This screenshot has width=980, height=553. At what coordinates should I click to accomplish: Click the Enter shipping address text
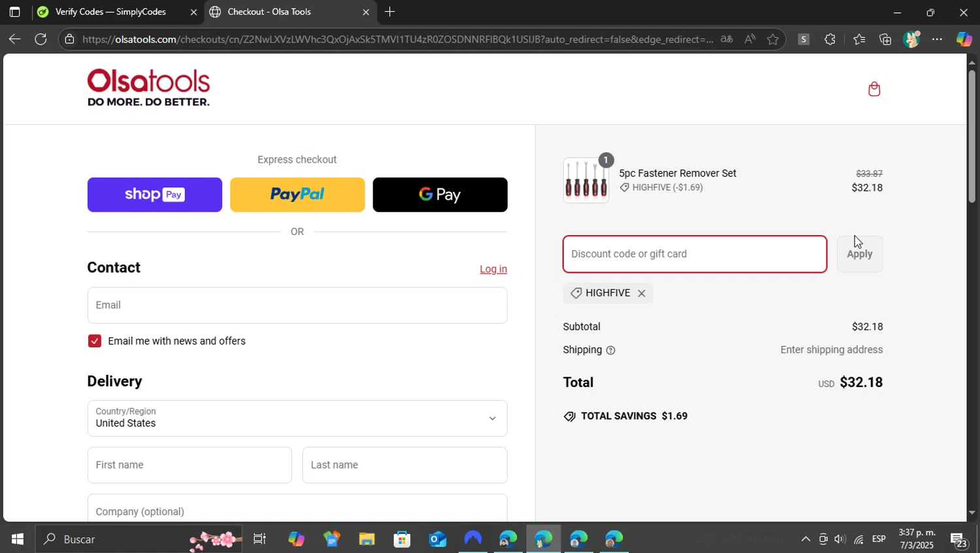pyautogui.click(x=832, y=350)
